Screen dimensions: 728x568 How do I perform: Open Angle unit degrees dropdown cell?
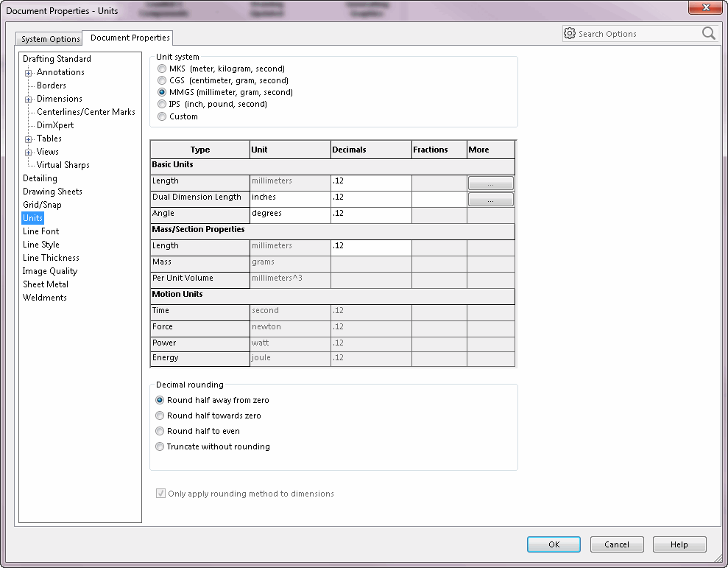click(x=290, y=215)
